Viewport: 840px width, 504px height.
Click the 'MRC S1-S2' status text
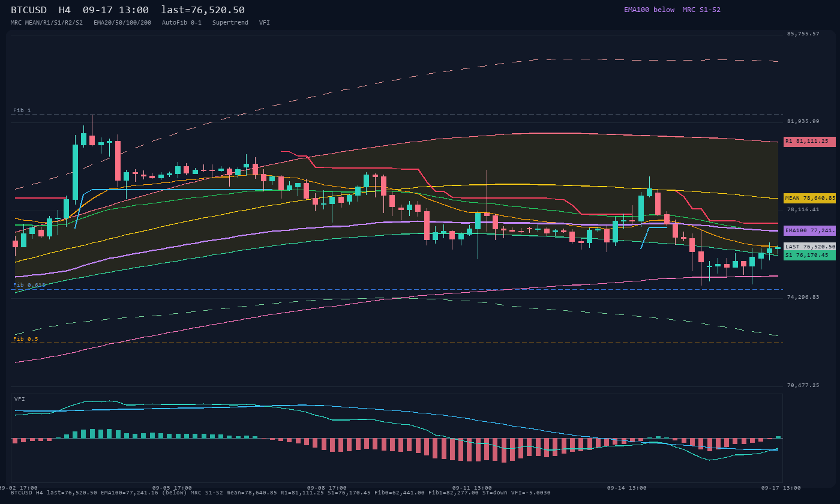(x=701, y=10)
